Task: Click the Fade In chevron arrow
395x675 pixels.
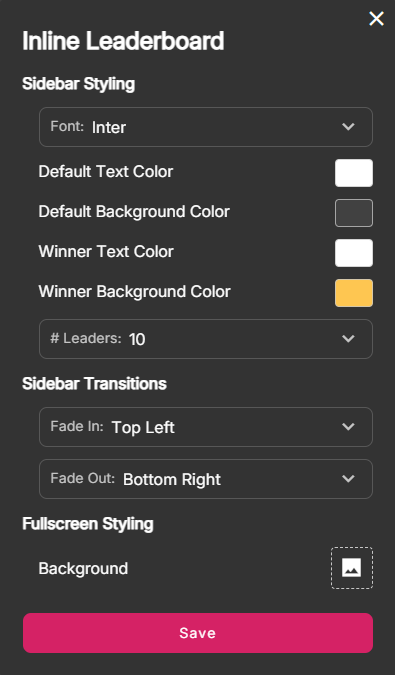Action: point(348,427)
